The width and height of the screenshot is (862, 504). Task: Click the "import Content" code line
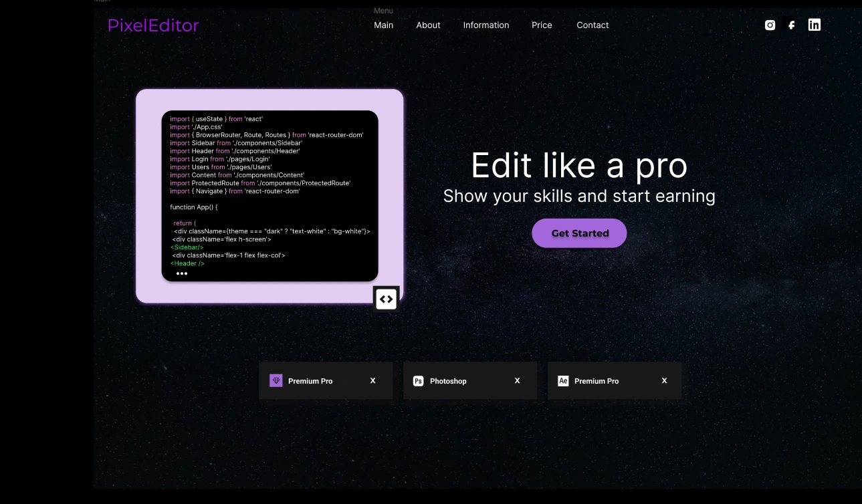point(237,175)
